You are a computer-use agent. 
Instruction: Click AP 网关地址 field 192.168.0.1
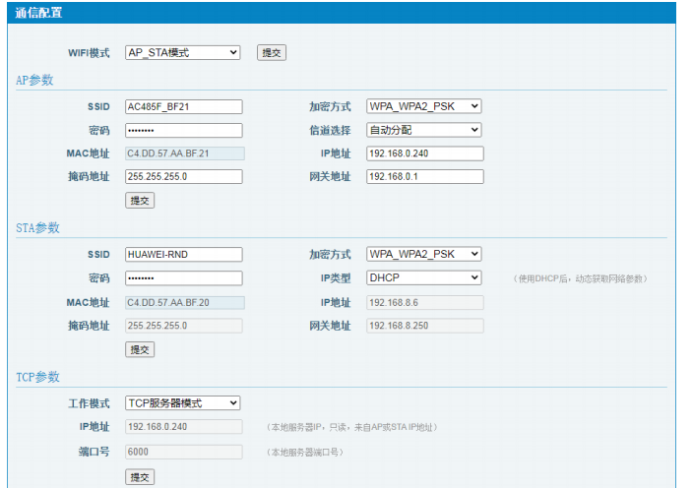coord(424,177)
